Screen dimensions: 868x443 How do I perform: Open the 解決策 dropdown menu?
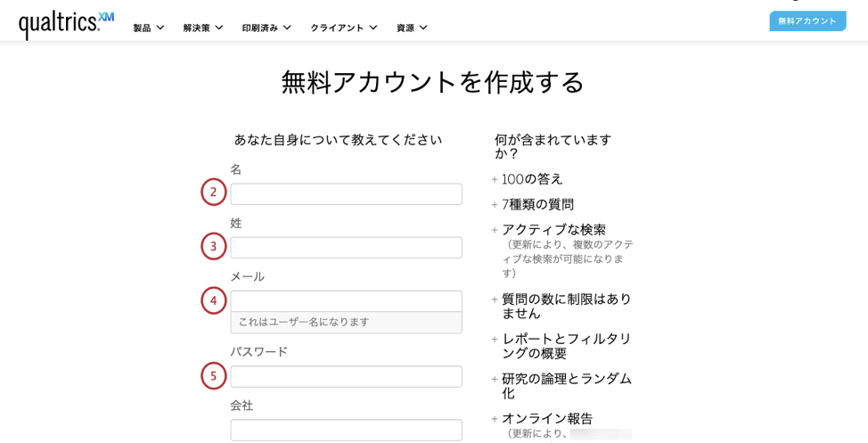click(203, 28)
